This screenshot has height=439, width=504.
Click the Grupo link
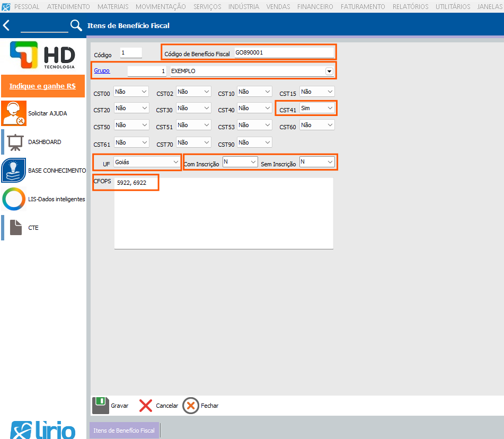coord(102,70)
